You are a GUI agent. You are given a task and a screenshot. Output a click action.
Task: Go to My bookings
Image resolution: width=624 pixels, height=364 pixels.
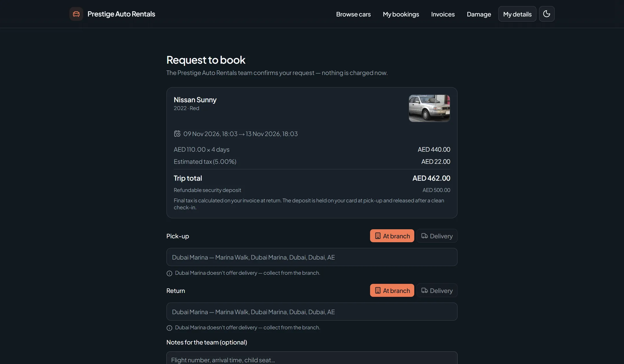click(x=401, y=14)
